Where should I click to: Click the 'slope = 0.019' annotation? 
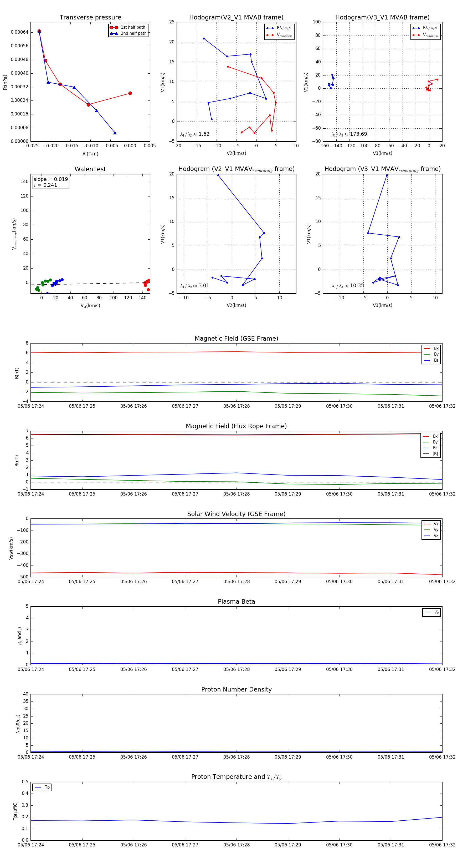point(50,179)
